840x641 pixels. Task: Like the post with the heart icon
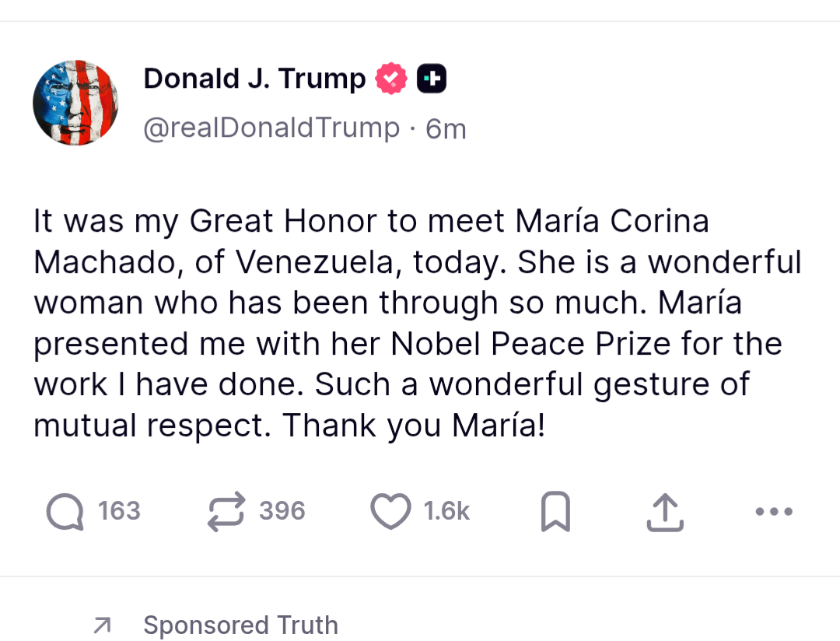pyautogui.click(x=390, y=512)
